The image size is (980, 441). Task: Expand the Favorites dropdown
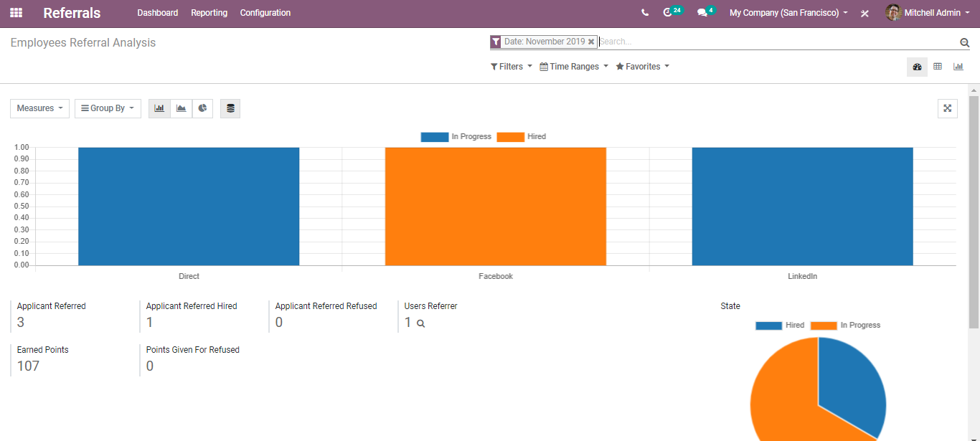643,67
